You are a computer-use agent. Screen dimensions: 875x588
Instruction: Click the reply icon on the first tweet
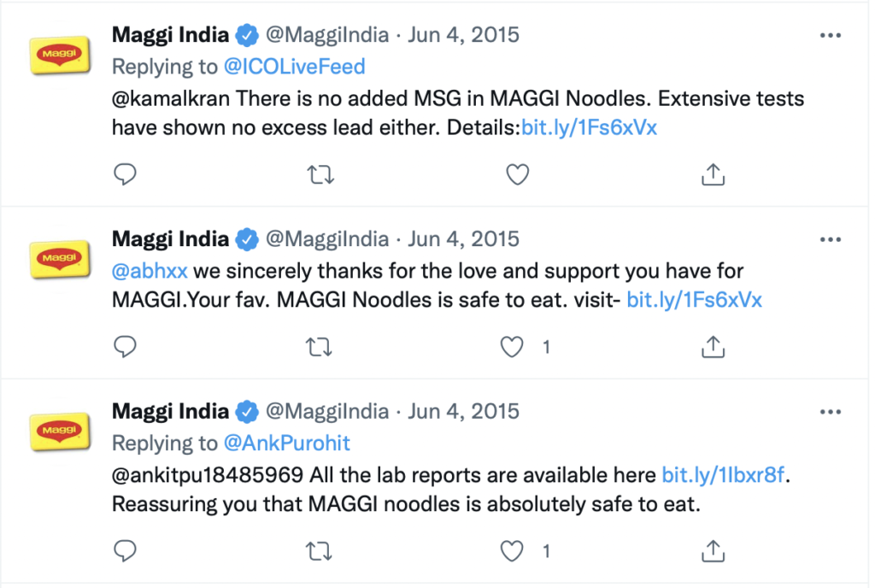(x=125, y=173)
